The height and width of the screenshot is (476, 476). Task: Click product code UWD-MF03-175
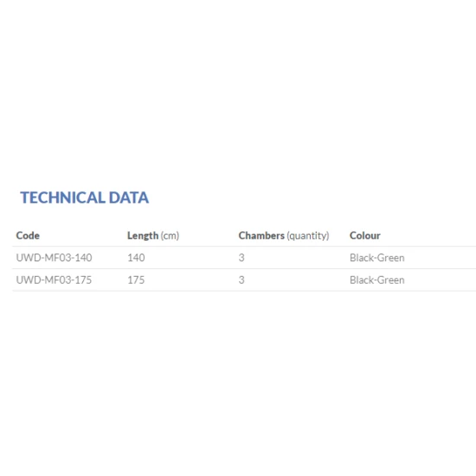[54, 280]
